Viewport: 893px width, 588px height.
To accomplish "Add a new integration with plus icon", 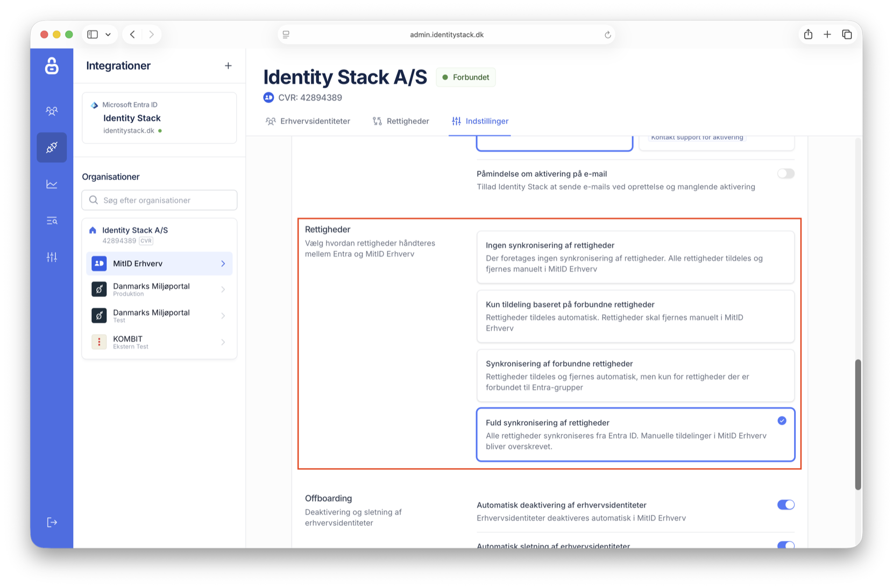I will (228, 66).
